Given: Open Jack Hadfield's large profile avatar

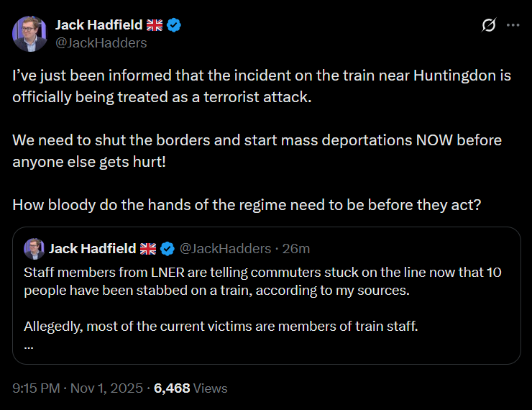Looking at the screenshot, I should tap(29, 33).
